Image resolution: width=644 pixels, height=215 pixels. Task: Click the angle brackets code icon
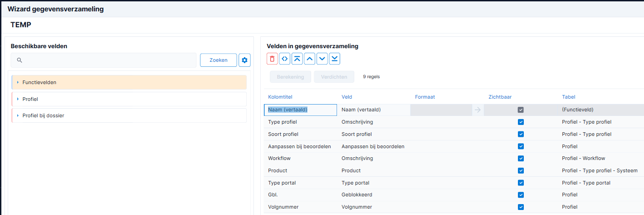[x=284, y=59]
